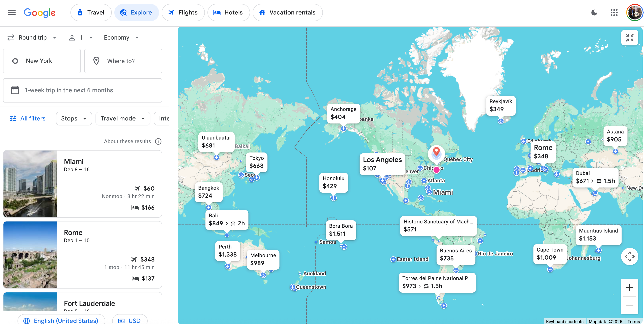The image size is (644, 324).
Task: Open the Google apps launcher grid
Action: coord(614,13)
